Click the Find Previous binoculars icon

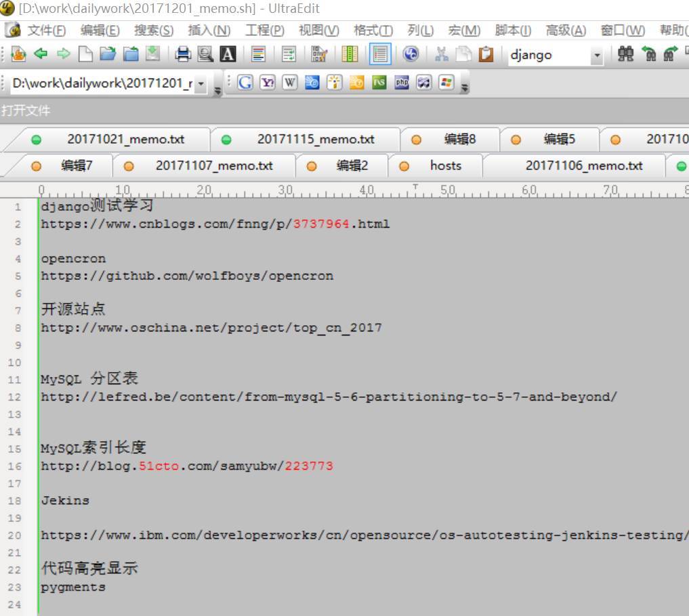648,54
